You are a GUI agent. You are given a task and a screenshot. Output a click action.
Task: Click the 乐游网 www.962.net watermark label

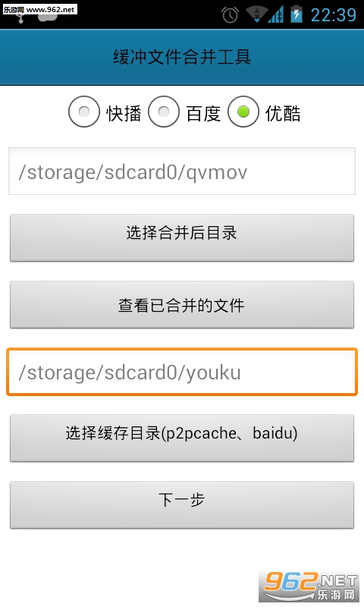pos(39,9)
